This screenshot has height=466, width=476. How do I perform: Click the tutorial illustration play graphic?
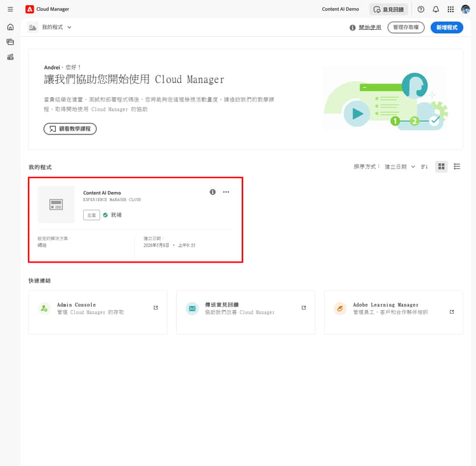pos(357,114)
